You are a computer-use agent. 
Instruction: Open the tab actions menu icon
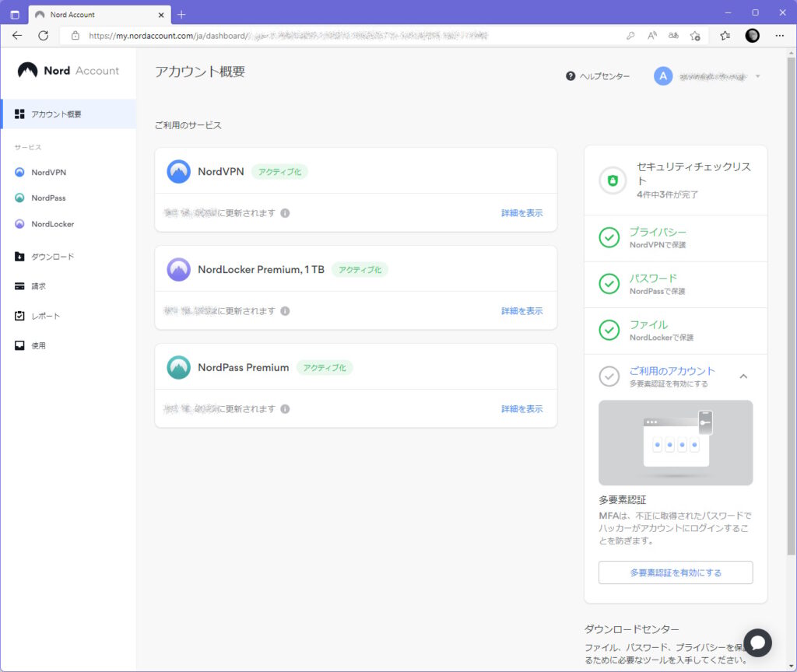pyautogui.click(x=15, y=15)
